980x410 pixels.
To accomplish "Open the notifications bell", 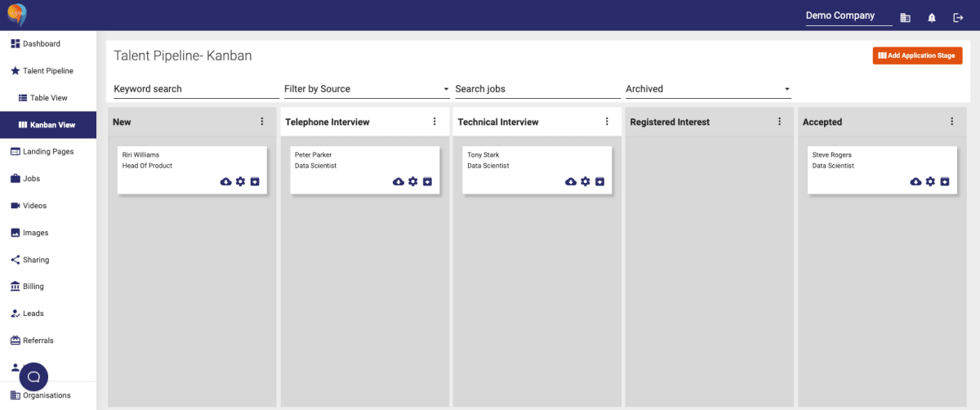I will coord(932,17).
